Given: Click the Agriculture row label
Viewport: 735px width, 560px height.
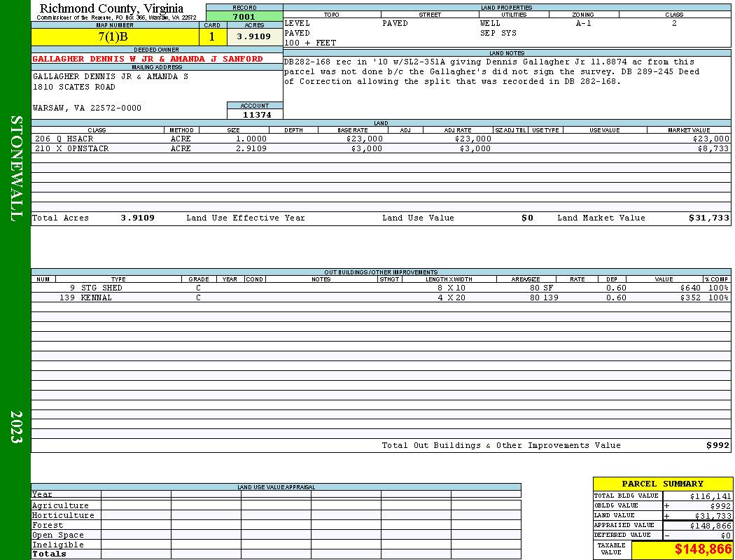Looking at the screenshot, I should pos(60,505).
